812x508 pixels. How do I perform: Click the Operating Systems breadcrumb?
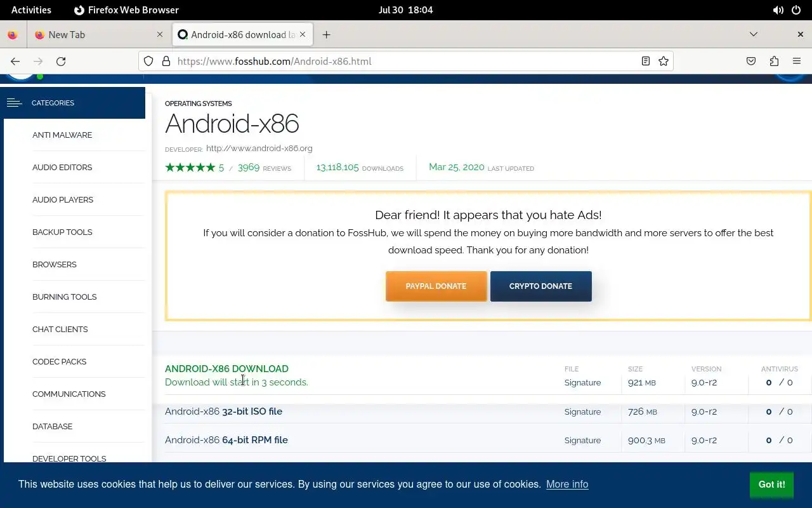point(199,104)
